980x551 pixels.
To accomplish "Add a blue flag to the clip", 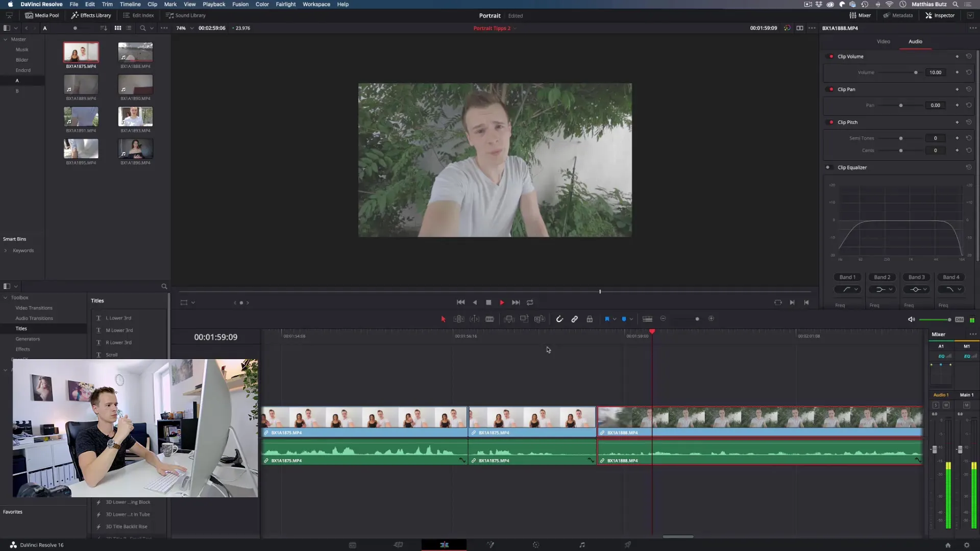I will coord(607,319).
